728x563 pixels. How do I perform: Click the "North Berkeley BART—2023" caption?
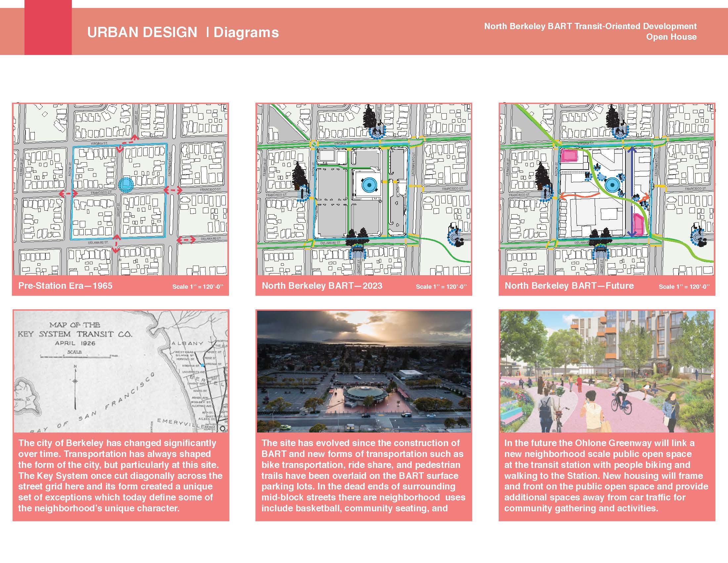point(322,286)
